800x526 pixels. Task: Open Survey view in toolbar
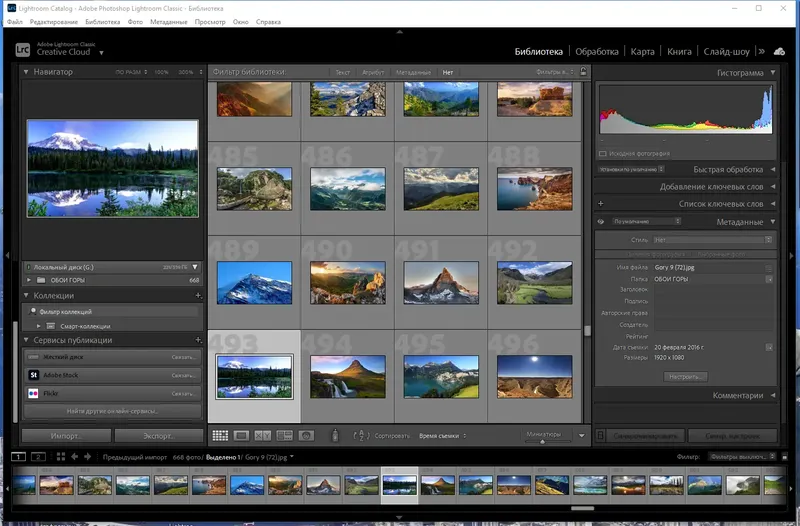tap(284, 436)
